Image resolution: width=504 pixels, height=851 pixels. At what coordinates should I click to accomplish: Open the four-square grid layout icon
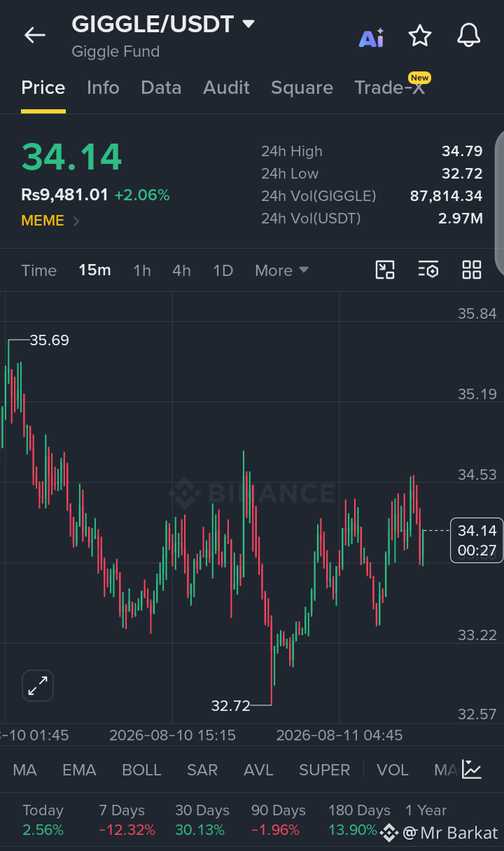[x=472, y=270]
